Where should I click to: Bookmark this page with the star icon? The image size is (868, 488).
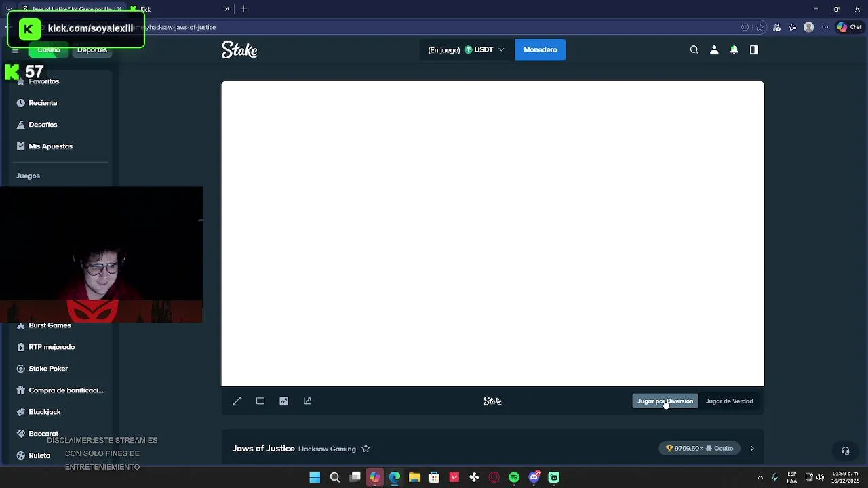click(x=760, y=27)
